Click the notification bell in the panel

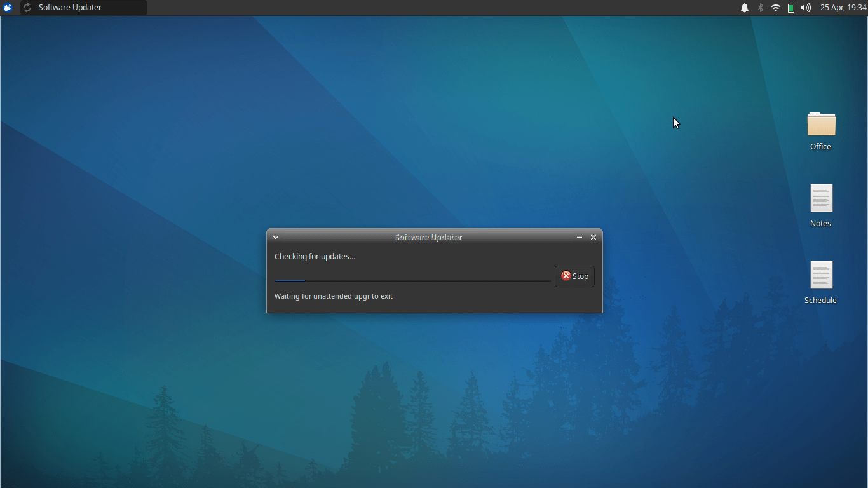[745, 8]
